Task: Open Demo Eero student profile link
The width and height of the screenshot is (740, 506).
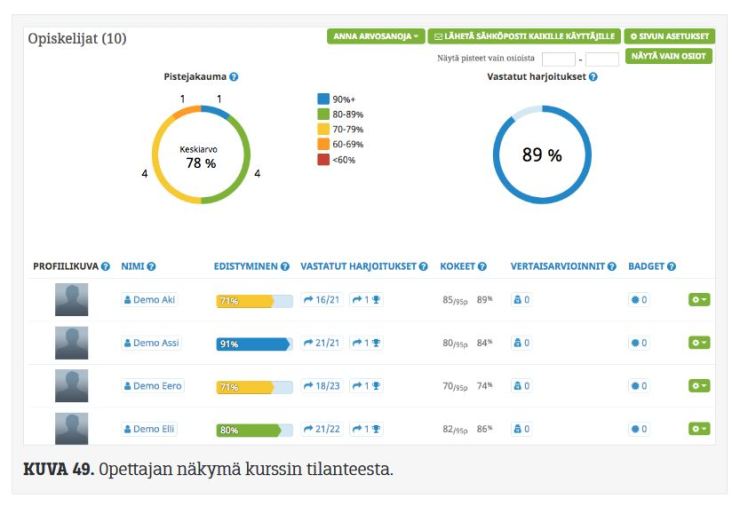Action: pyautogui.click(x=153, y=386)
